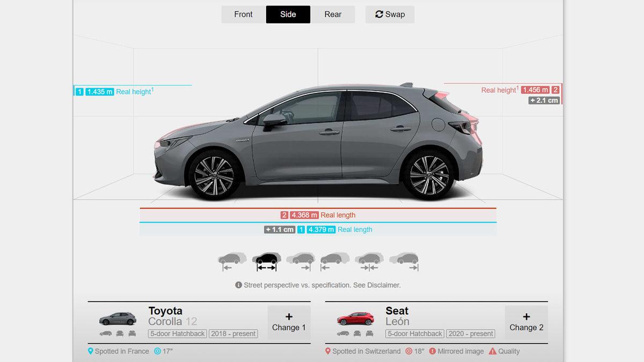Screen dimensions: 644x362
Task: Open the Rear view tab
Action: [x=333, y=14]
